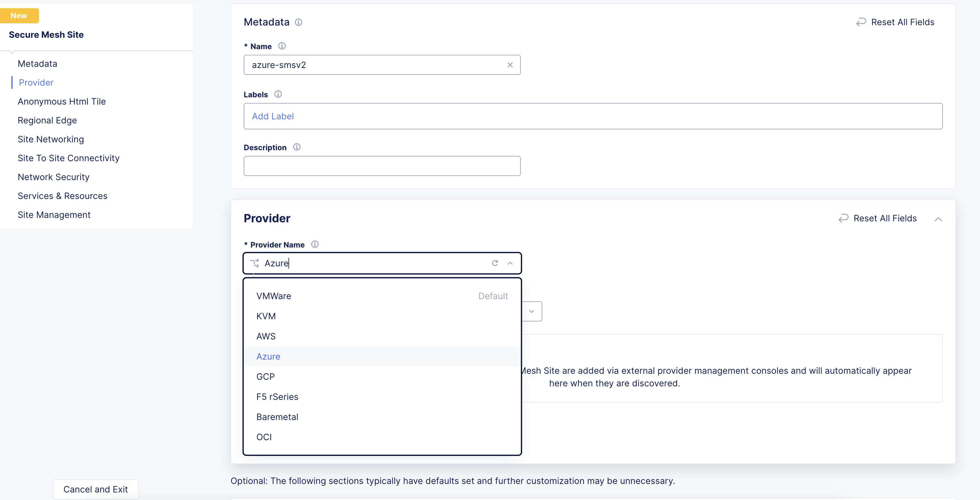This screenshot has width=980, height=500.
Task: Click the info icon next to Metadata heading
Action: 299,22
